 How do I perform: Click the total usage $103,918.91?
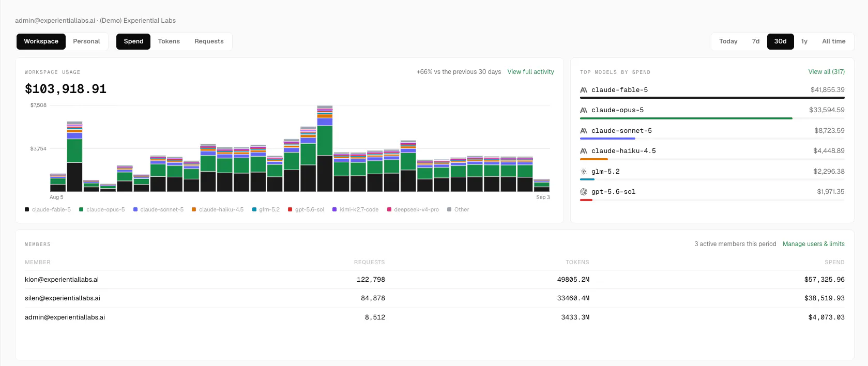click(x=66, y=89)
